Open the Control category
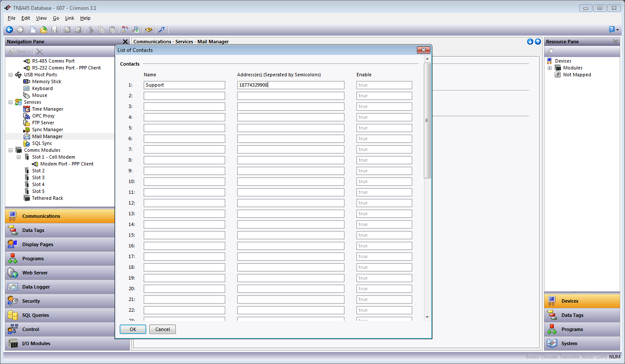 (x=60, y=329)
